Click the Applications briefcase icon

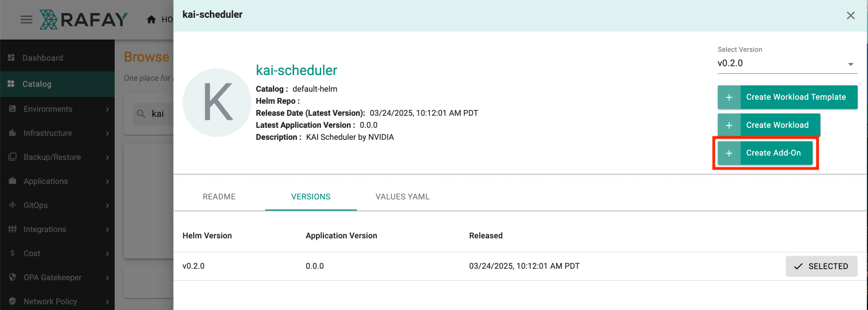click(x=12, y=181)
